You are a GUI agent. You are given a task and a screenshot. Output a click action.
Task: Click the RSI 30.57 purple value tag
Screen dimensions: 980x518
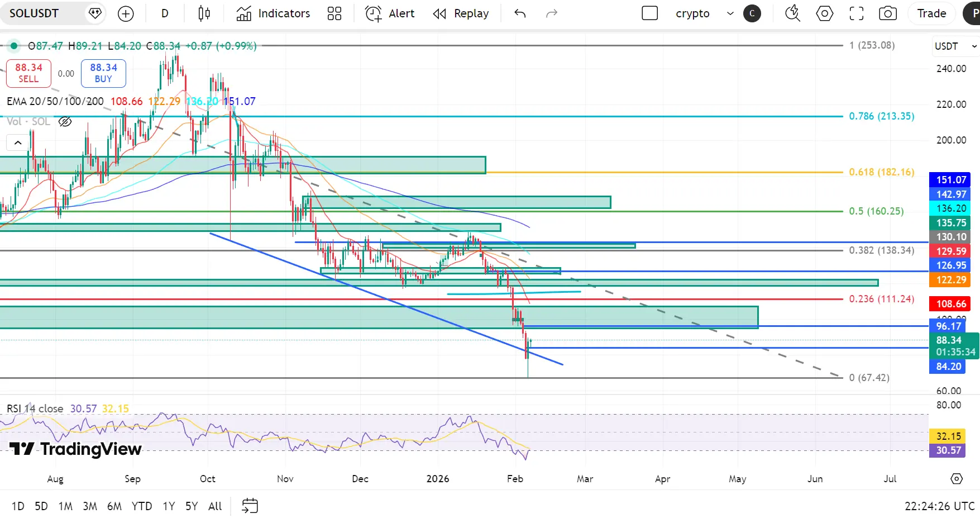point(948,450)
